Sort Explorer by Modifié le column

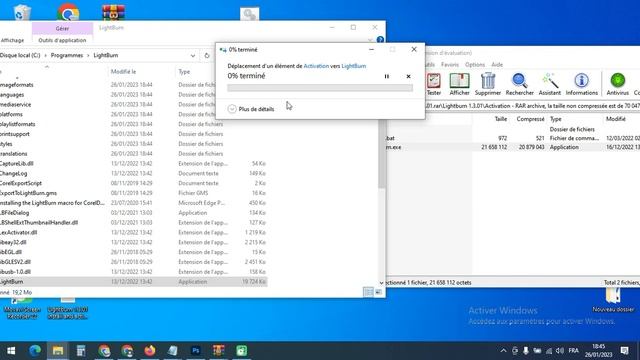pos(123,71)
